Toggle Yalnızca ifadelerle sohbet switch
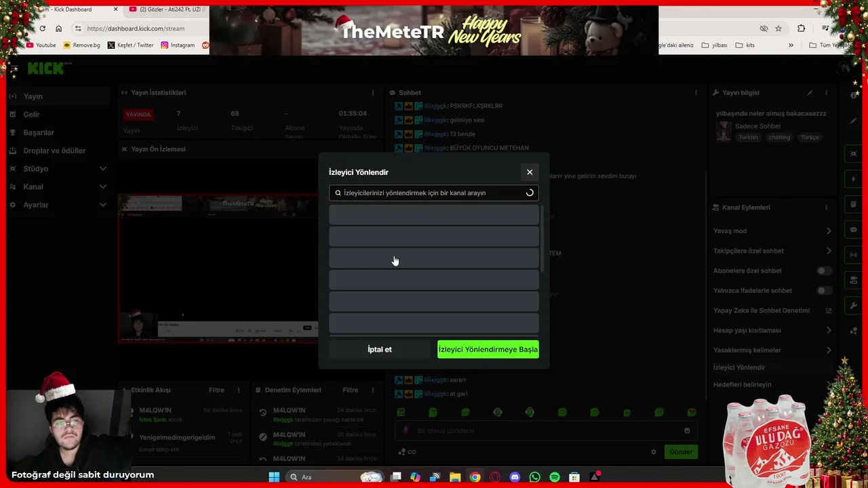 tap(823, 291)
